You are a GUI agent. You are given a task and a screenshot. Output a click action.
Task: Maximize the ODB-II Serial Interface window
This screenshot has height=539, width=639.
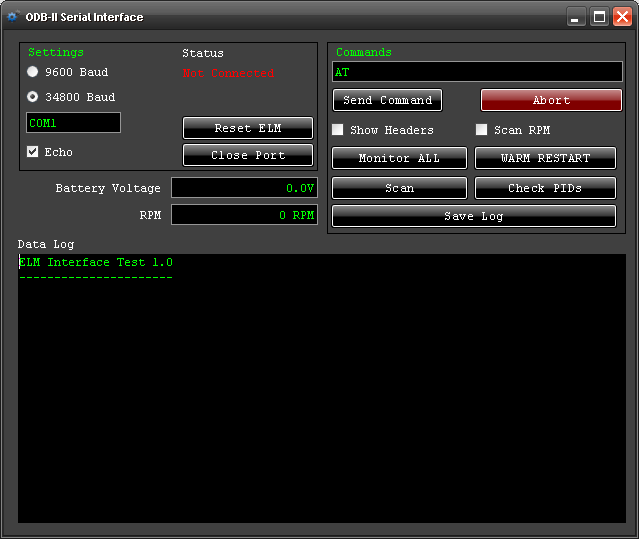coord(599,17)
